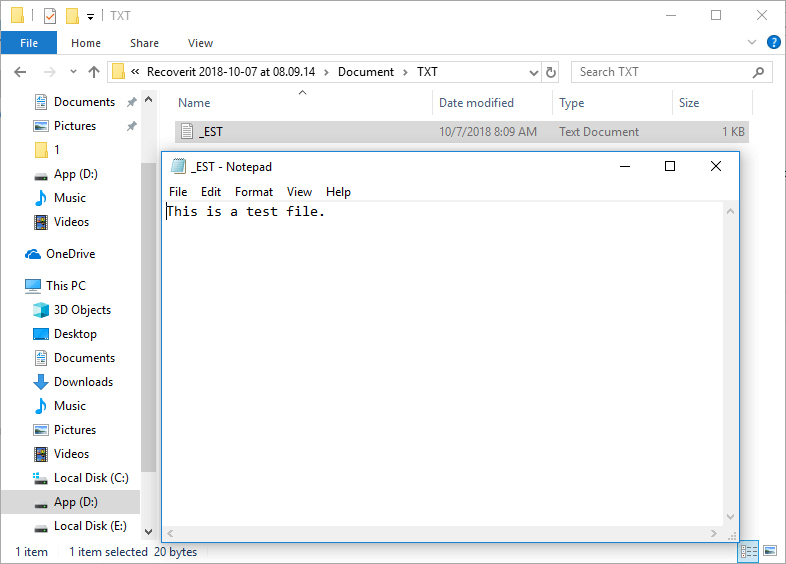Open the File tab in Explorer
Screen dimensions: 786x564
(29, 43)
